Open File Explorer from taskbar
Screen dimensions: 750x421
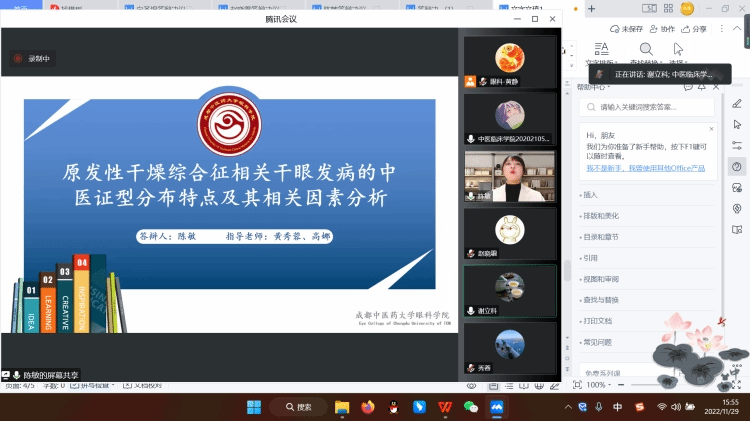pyautogui.click(x=342, y=407)
